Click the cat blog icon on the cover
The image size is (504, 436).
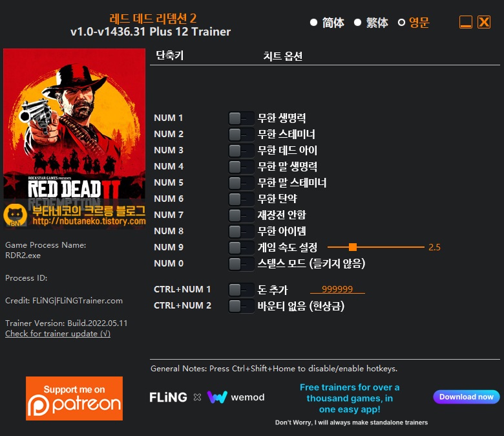pyautogui.click(x=16, y=215)
